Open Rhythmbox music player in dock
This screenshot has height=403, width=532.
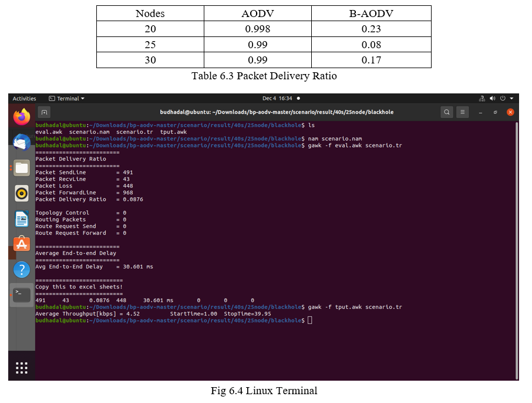click(x=22, y=193)
